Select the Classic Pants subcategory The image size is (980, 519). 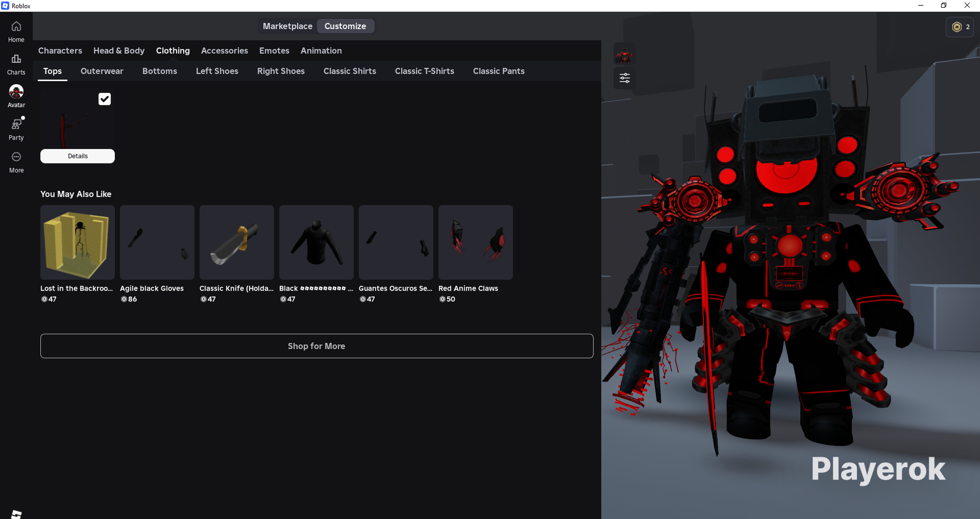coord(499,71)
